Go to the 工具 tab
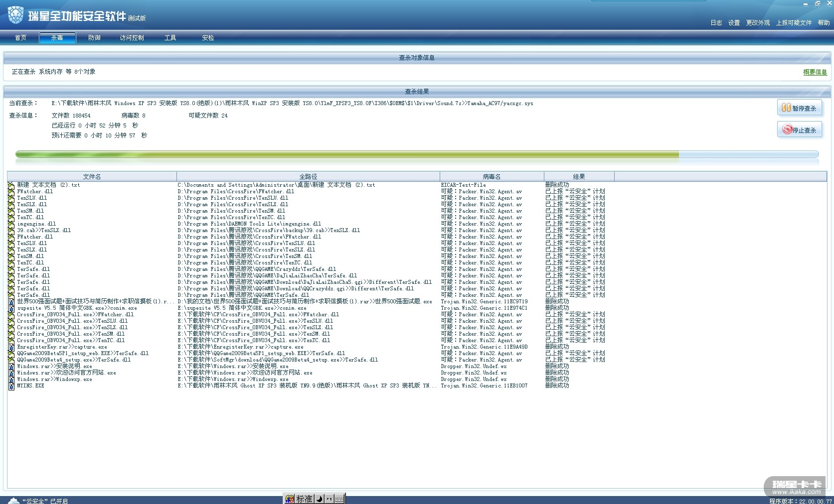Image resolution: width=834 pixels, height=504 pixels. tap(170, 38)
